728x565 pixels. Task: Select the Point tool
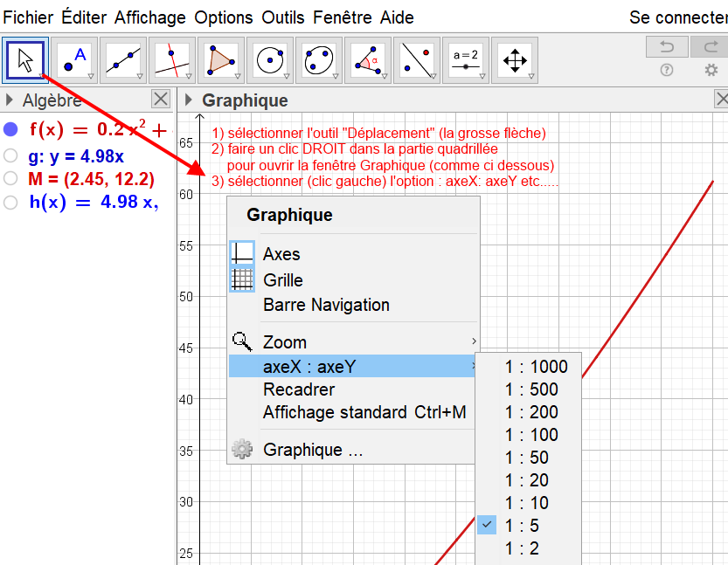74,60
